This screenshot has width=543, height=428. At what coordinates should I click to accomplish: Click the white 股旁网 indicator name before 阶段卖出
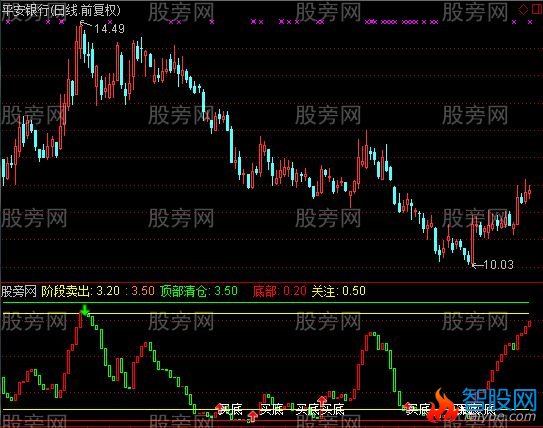pos(19,291)
